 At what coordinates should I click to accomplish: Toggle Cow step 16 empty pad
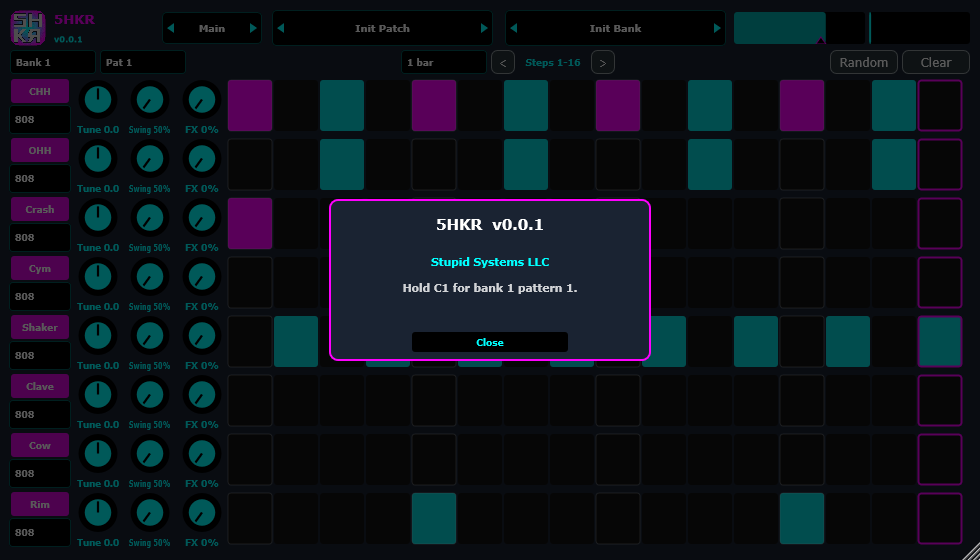(940, 459)
